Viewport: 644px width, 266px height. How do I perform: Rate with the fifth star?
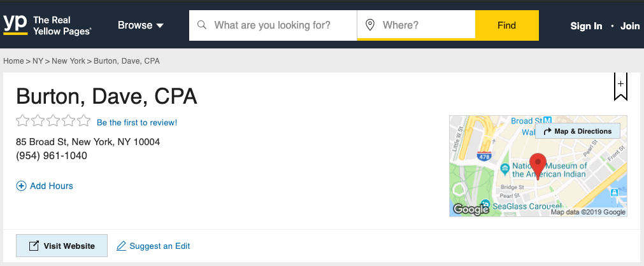pyautogui.click(x=84, y=121)
